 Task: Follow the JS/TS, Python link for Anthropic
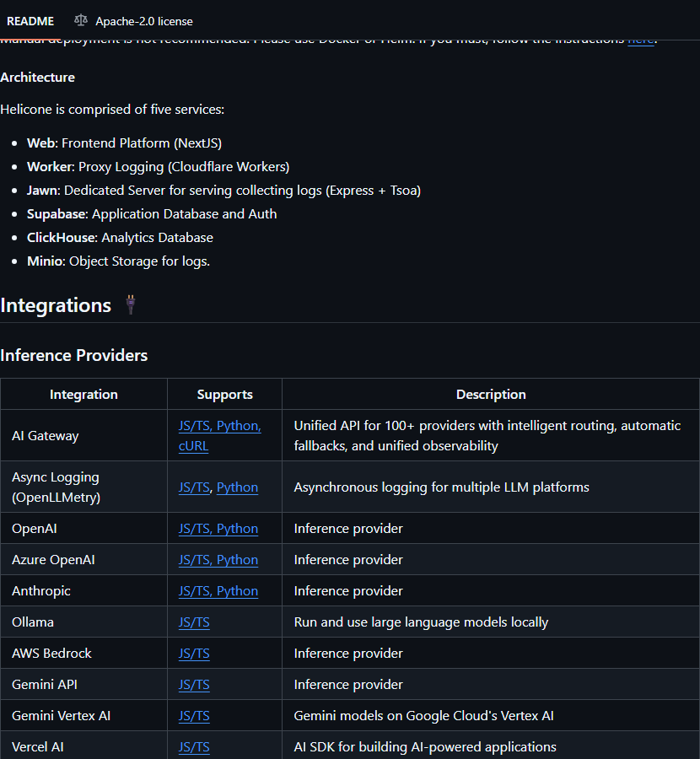[218, 591]
